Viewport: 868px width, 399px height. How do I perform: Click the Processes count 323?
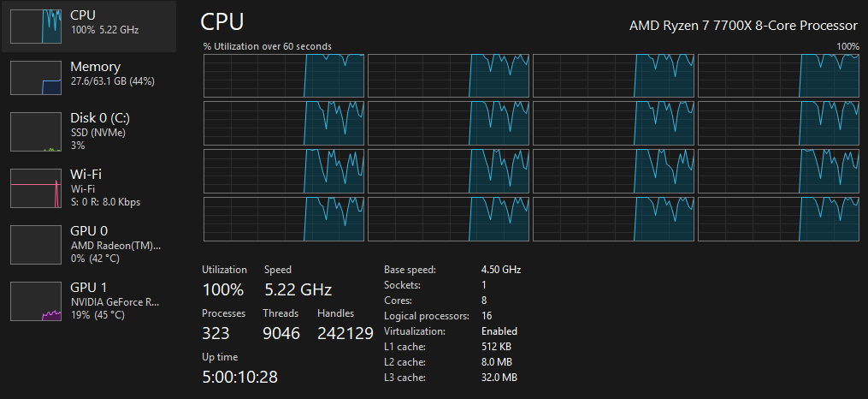(216, 333)
